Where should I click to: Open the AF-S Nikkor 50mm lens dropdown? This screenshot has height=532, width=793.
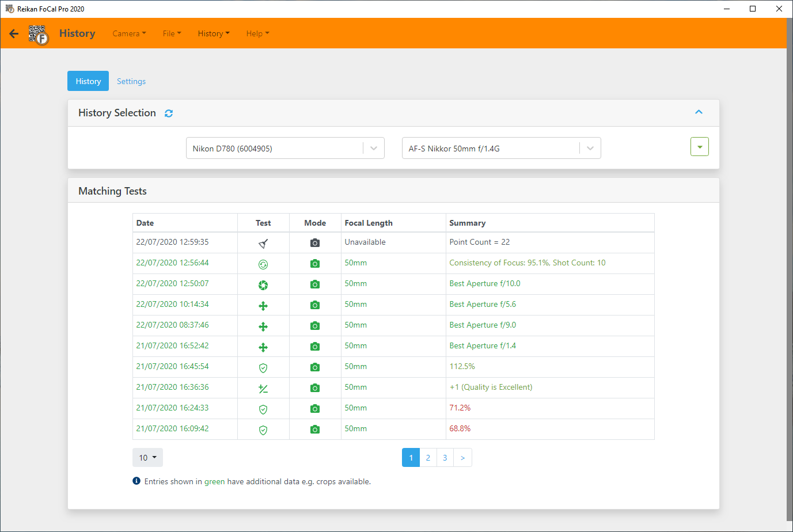(502, 148)
